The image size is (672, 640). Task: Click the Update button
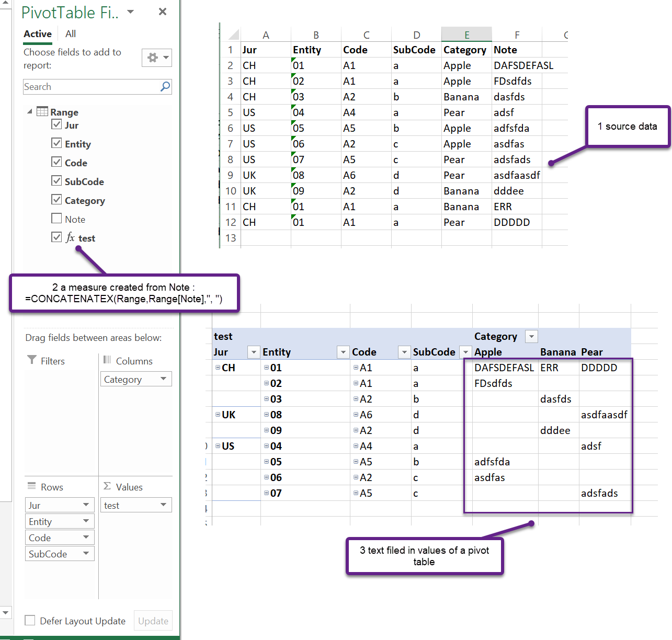click(x=153, y=621)
